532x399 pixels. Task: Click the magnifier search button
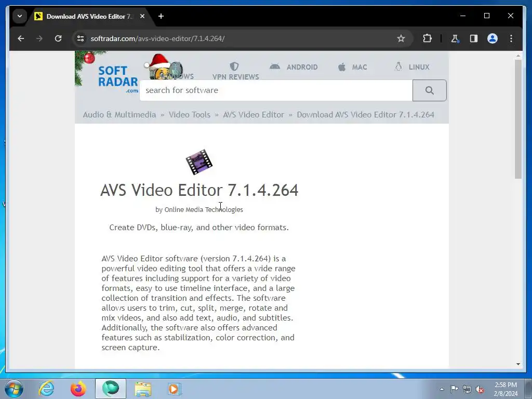[430, 90]
